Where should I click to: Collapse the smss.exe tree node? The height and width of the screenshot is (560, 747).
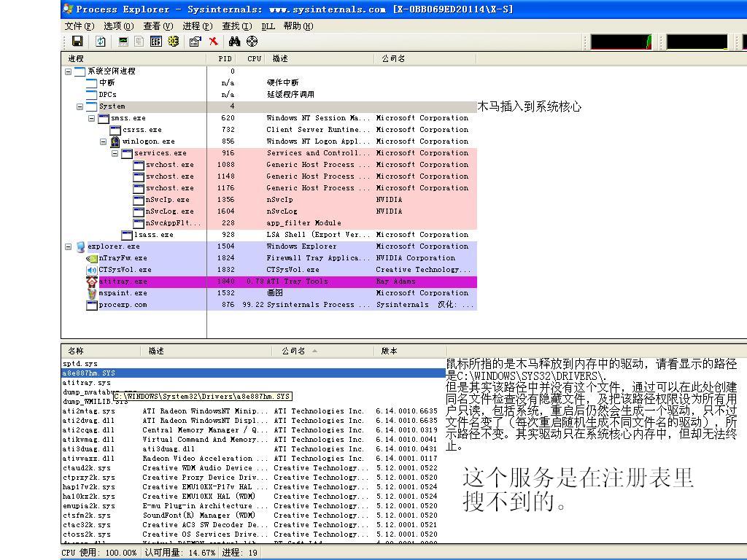(91, 118)
